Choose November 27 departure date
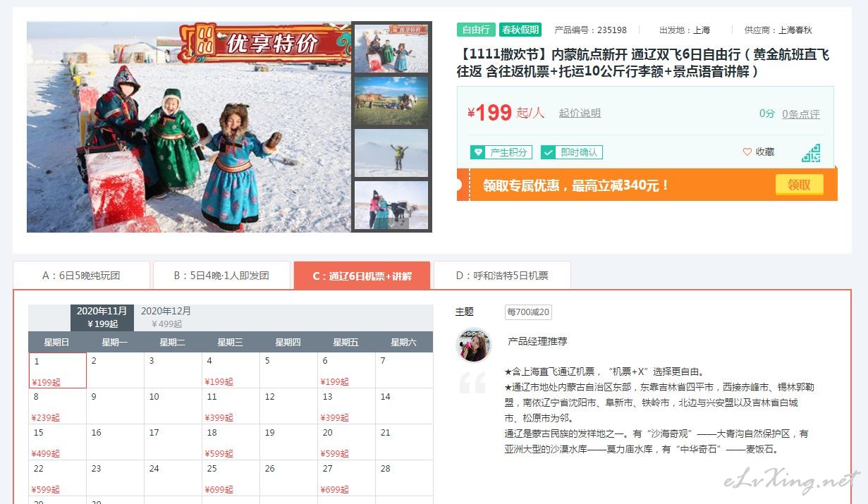This screenshot has width=868, height=504. tap(346, 479)
